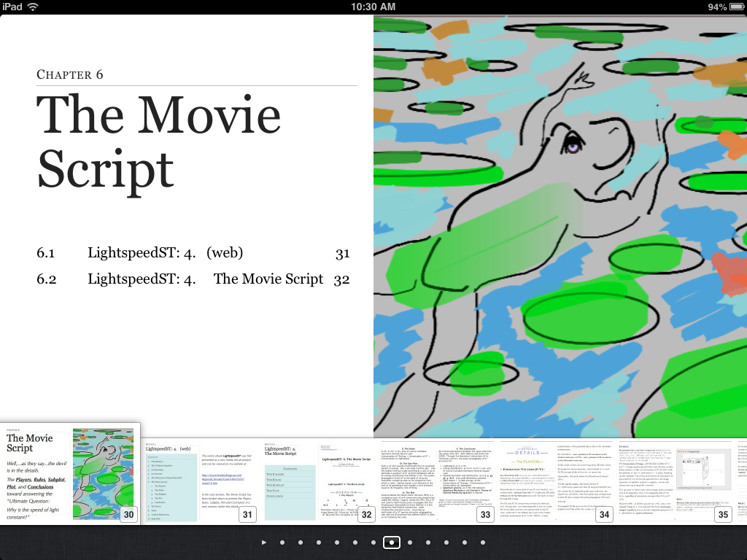Image resolution: width=747 pixels, height=560 pixels.
Task: Click the dot right of the highlighted one
Action: (x=410, y=542)
